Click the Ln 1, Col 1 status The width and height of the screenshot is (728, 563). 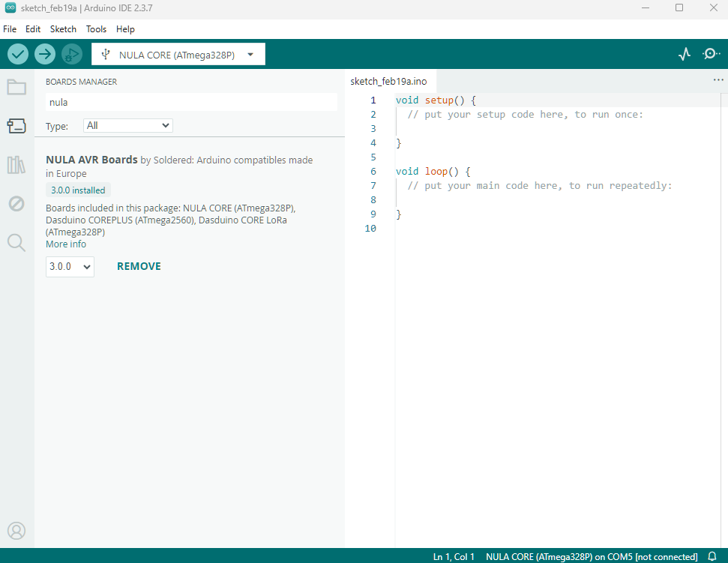tap(454, 556)
